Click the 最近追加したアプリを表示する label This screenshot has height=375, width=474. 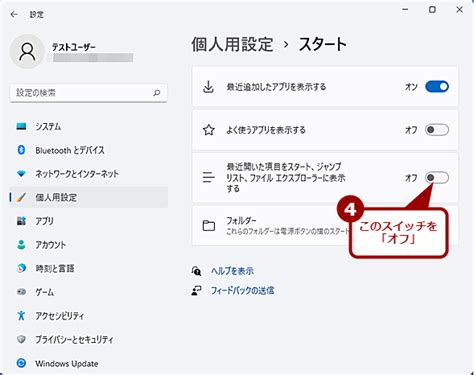[276, 87]
